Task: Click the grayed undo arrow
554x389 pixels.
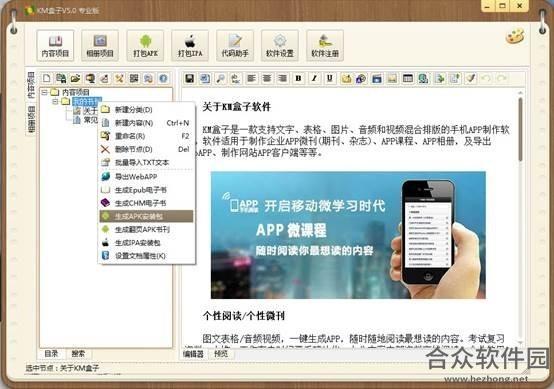Action: point(487,78)
